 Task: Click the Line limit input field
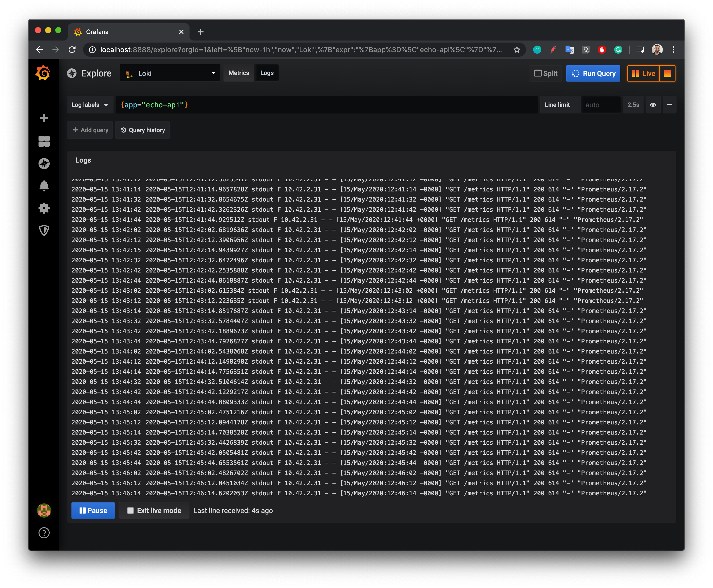600,105
